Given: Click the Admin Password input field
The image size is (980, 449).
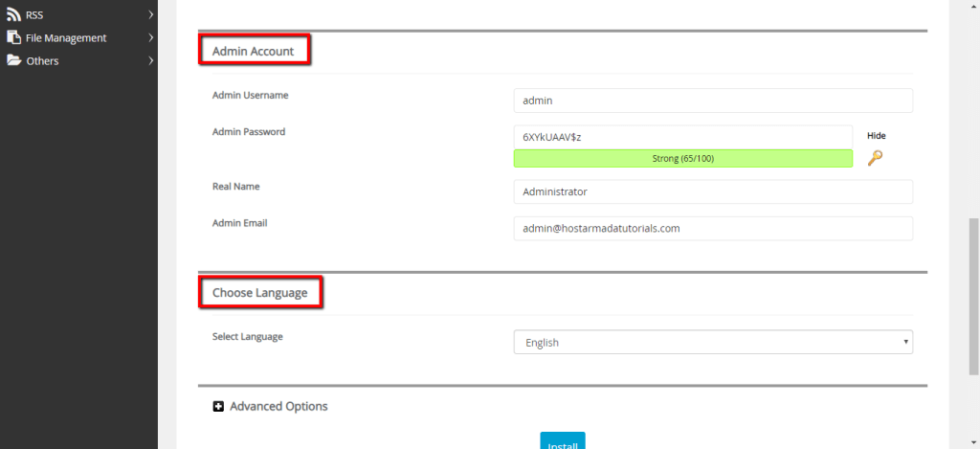Looking at the screenshot, I should 683,137.
